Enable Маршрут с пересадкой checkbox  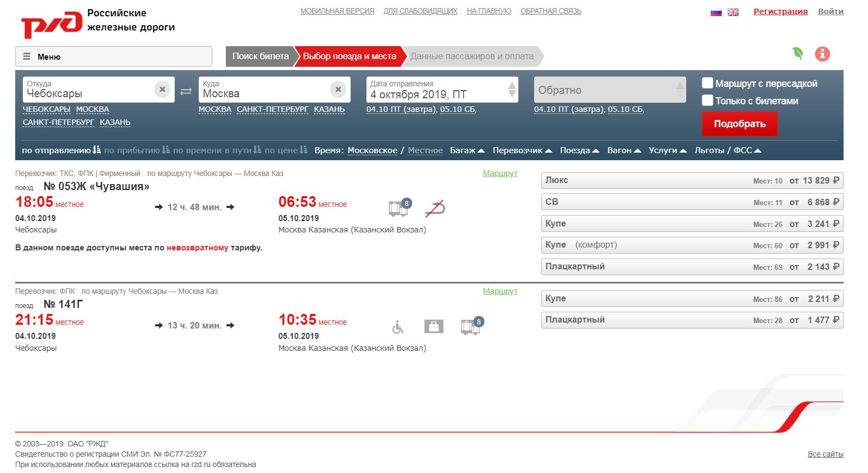click(x=707, y=83)
